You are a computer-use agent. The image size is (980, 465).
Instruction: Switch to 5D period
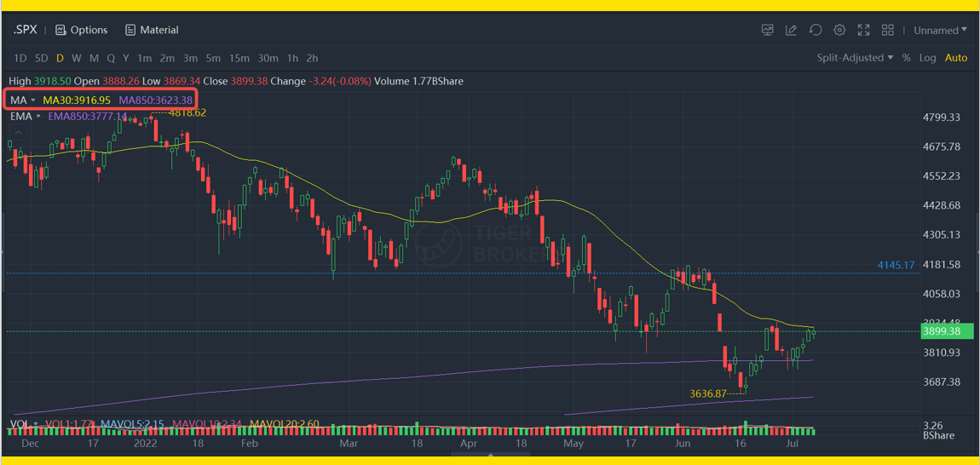point(41,58)
